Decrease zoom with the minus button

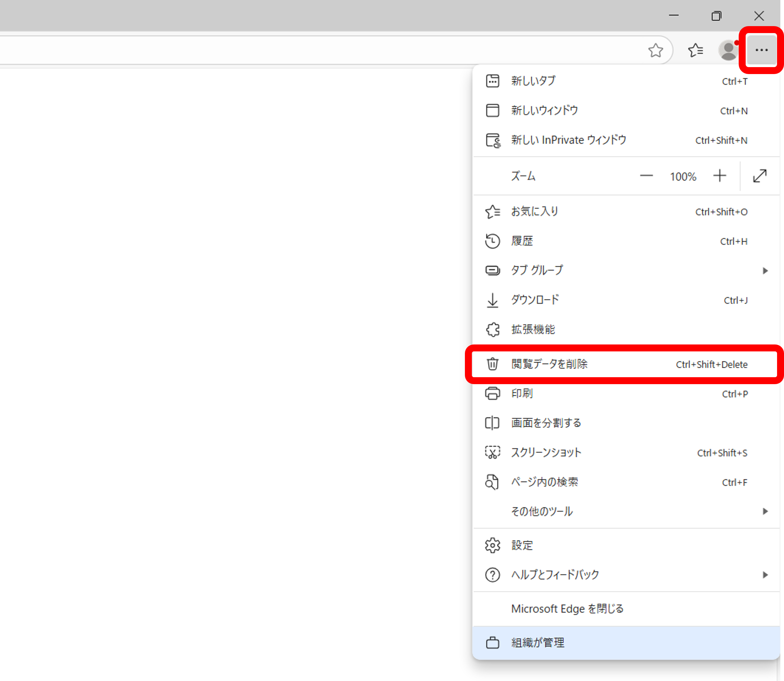tap(646, 176)
